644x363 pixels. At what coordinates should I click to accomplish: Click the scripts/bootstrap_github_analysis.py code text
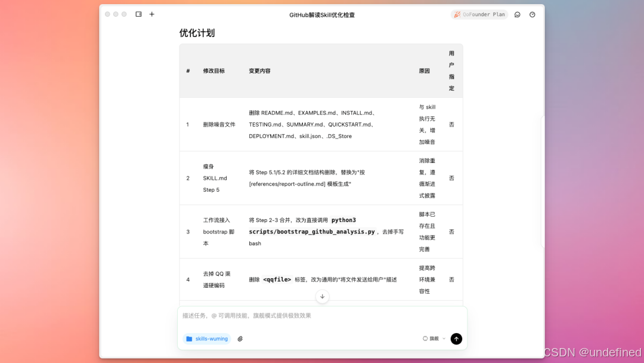click(x=312, y=232)
